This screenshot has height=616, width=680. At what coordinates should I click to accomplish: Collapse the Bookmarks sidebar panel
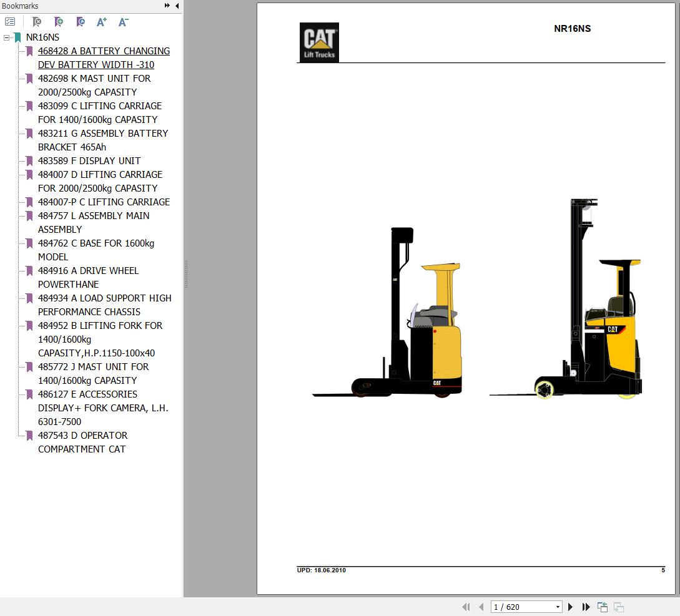coord(176,5)
